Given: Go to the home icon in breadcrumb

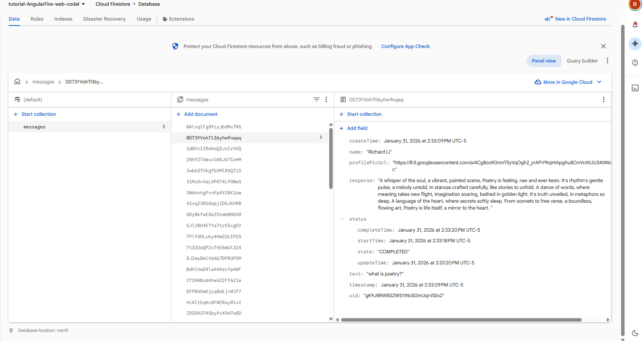Looking at the screenshot, I should click(x=17, y=82).
